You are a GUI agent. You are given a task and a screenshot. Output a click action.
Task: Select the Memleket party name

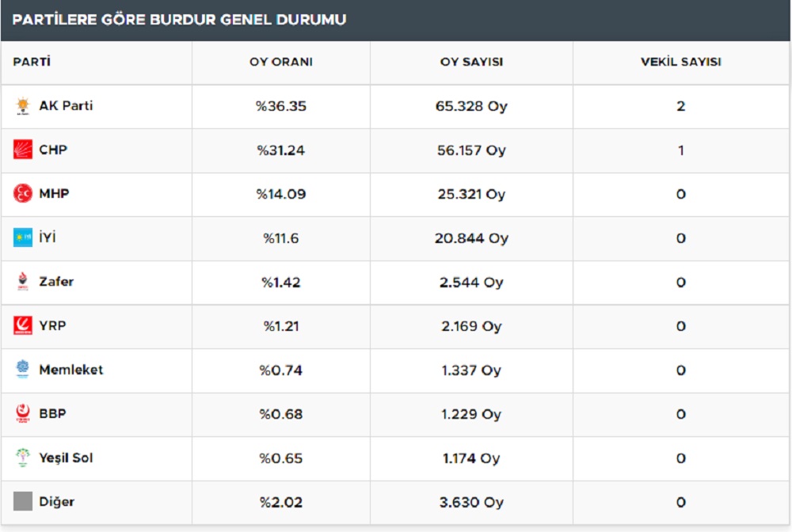(x=71, y=370)
